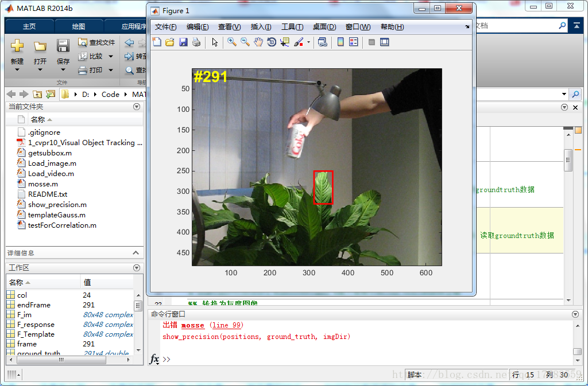This screenshot has width=588, height=386.
Task: Insert a legend into the figure
Action: 353,42
